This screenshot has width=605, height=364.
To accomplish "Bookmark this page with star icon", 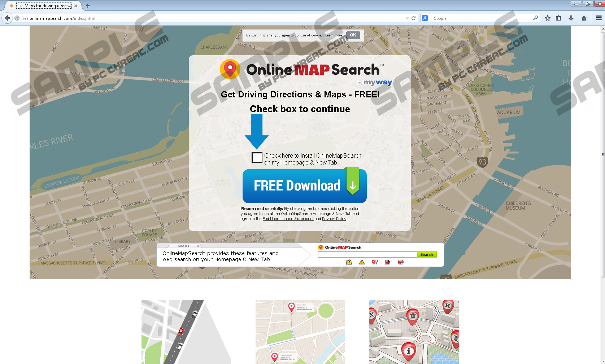I will pos(548,18).
